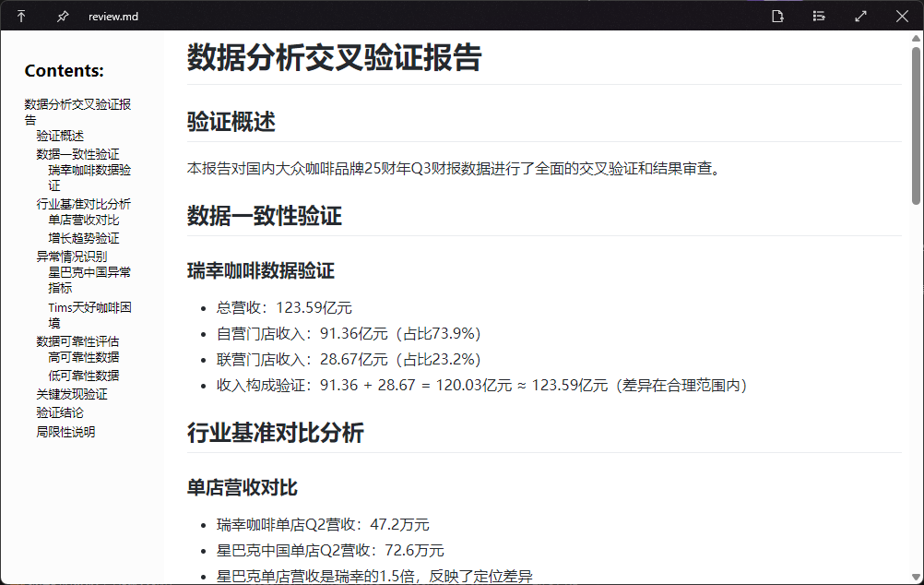Open 数据一致性验证 section from contents

coord(77,154)
